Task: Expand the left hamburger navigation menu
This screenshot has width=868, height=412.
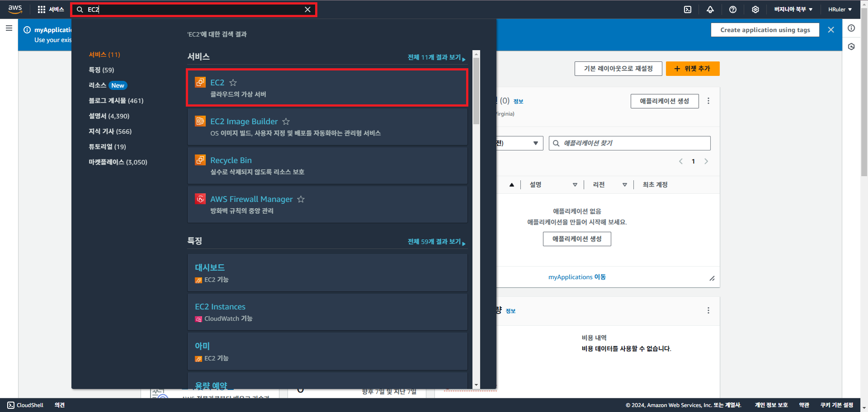Action: (9, 28)
